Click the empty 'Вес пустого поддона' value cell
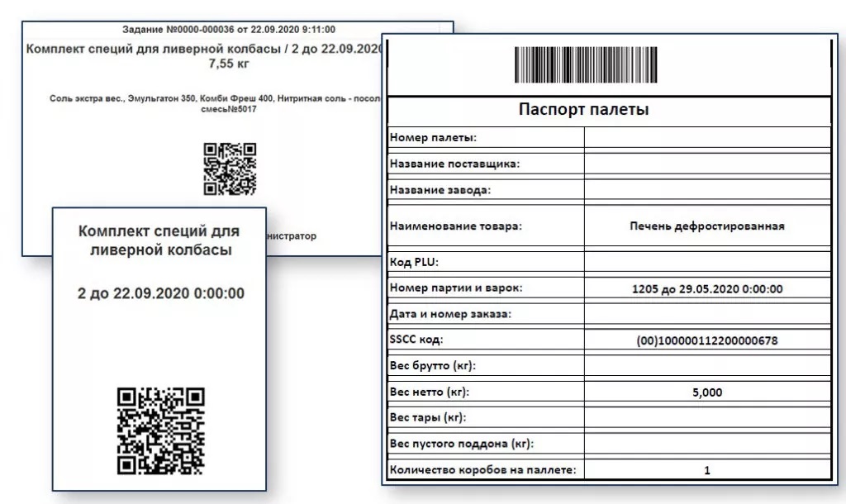This screenshot has width=846, height=504. [706, 445]
